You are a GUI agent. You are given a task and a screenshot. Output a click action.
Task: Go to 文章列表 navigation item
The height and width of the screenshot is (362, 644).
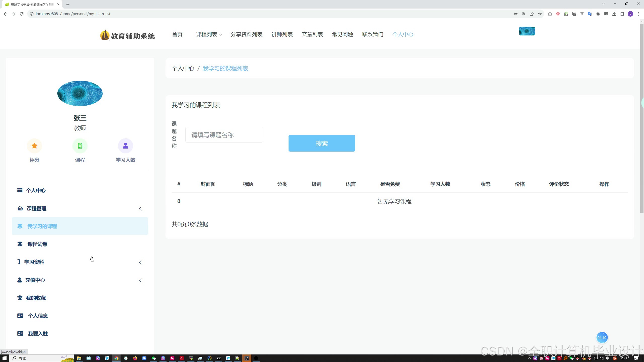click(x=312, y=34)
